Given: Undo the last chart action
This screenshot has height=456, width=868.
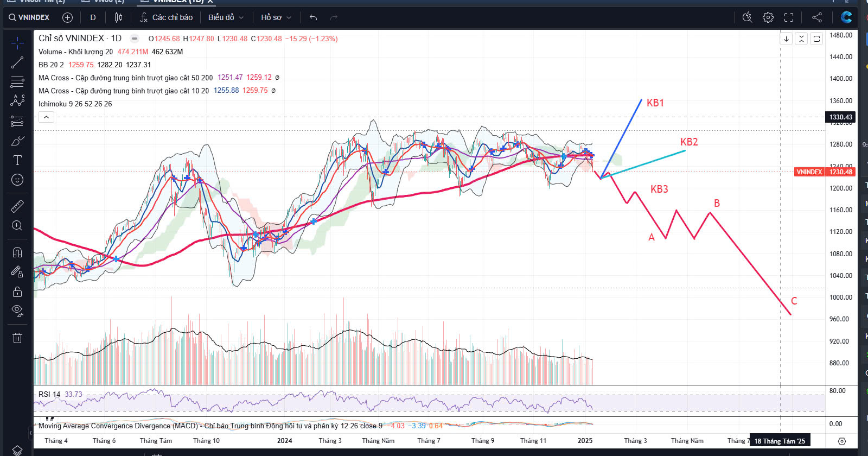Looking at the screenshot, I should click(x=313, y=17).
